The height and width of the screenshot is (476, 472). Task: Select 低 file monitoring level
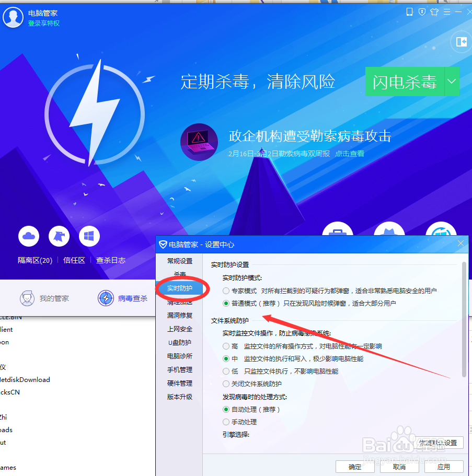[226, 371]
